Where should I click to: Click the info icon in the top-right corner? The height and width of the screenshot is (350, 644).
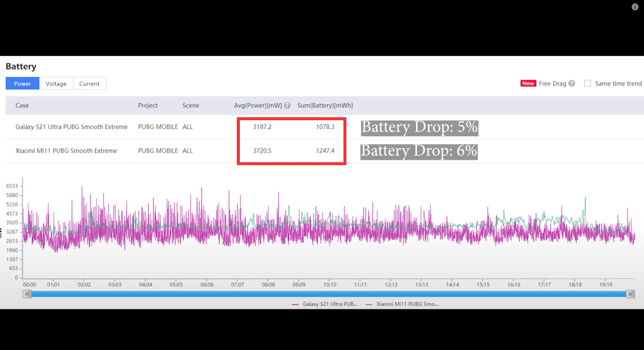635,7
